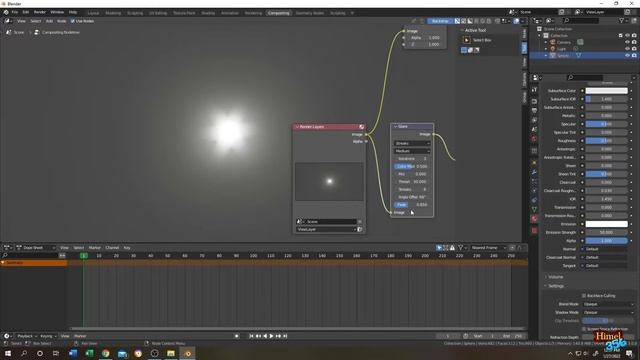The height and width of the screenshot is (360, 640).
Task: Switch to the Layout workspace tab
Action: tap(93, 13)
